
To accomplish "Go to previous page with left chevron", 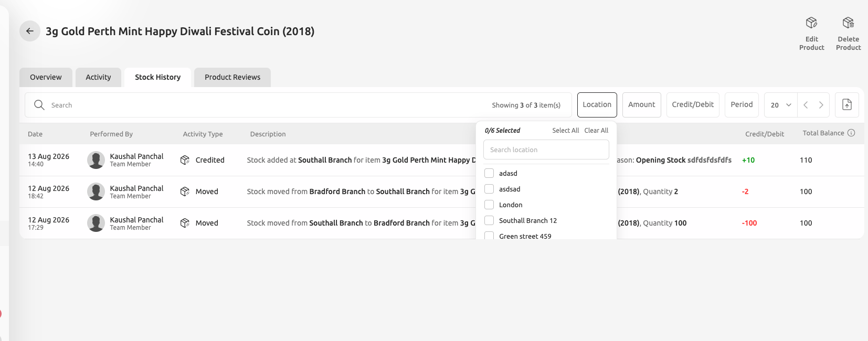I will (806, 105).
